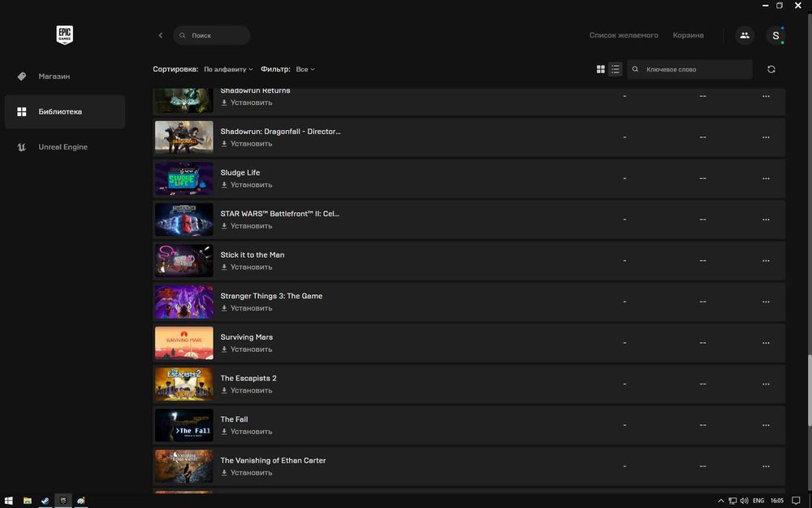Viewport: 812px width, 508px height.
Task: Click the Sludge Life thumbnail
Action: click(184, 178)
